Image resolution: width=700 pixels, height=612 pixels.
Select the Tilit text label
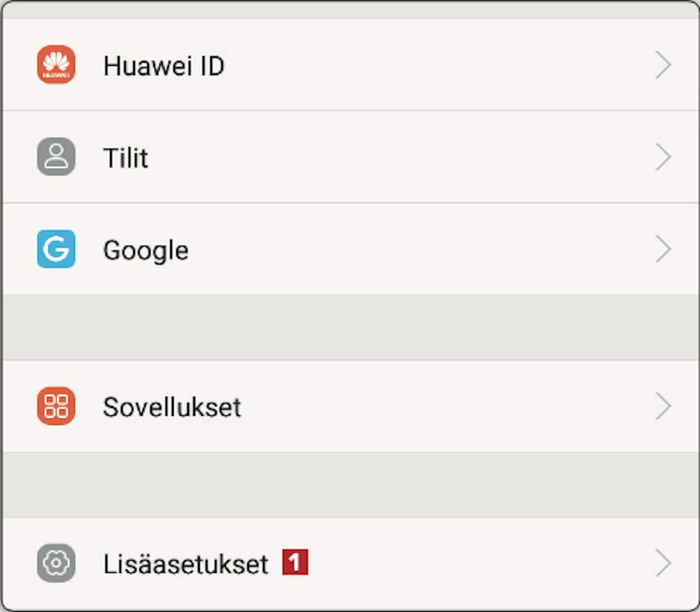126,158
